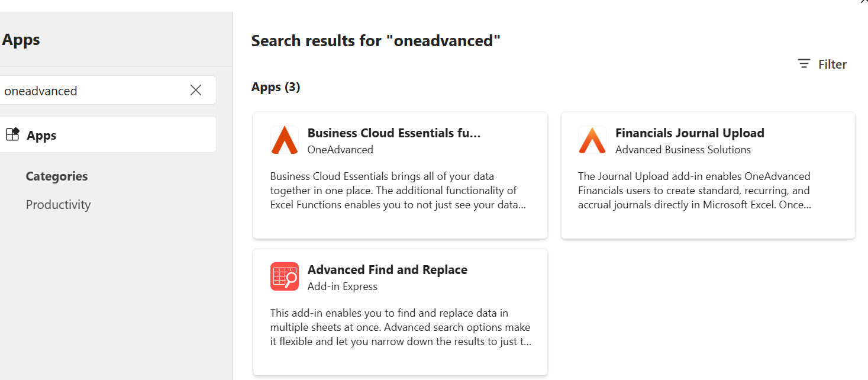Open Advanced Find and Replace title
The image size is (868, 380).
(387, 270)
